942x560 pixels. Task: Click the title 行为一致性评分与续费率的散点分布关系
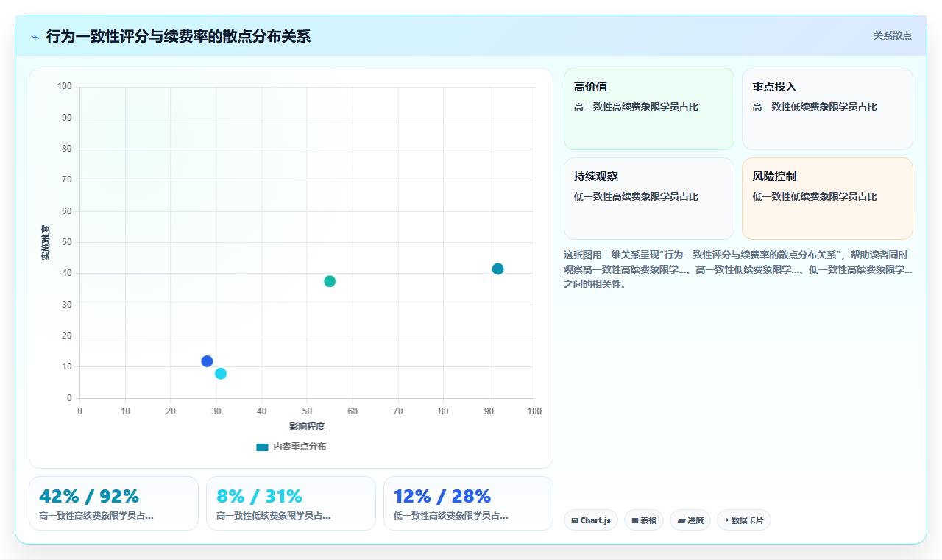tap(178, 37)
